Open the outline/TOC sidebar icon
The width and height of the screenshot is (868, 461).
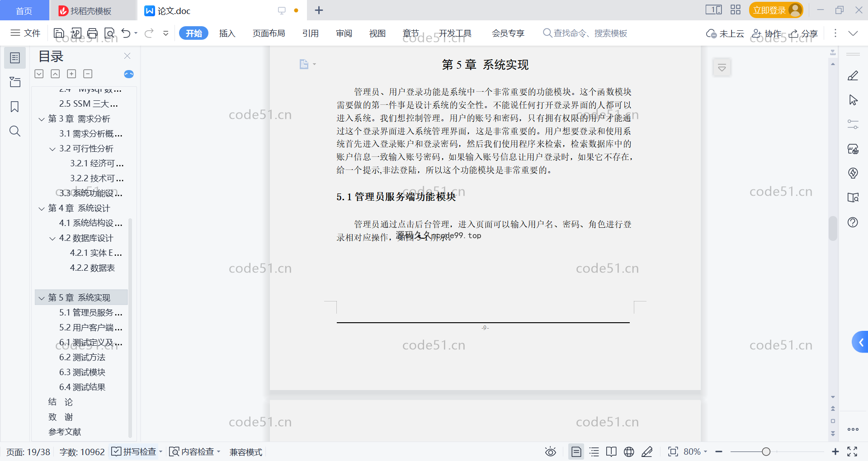(x=15, y=58)
